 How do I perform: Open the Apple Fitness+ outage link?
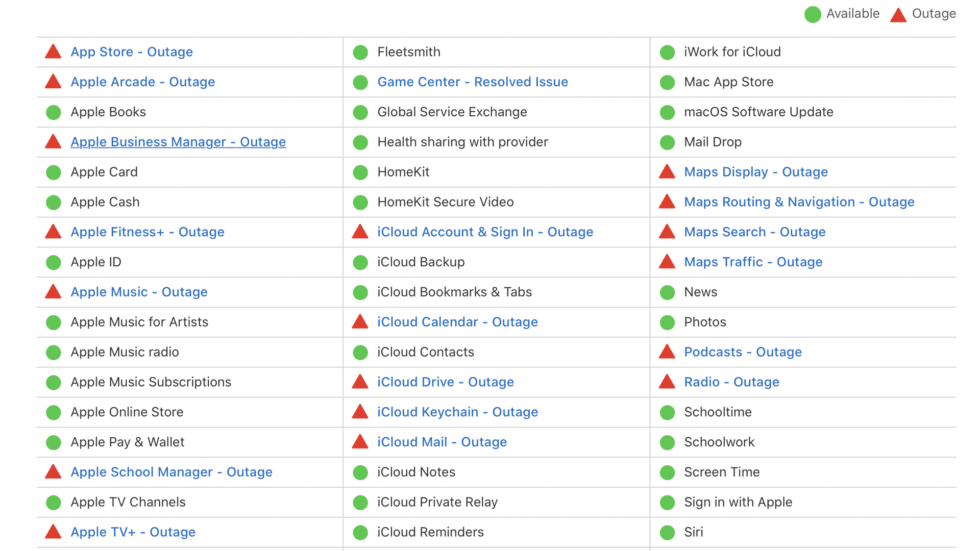[x=147, y=232]
